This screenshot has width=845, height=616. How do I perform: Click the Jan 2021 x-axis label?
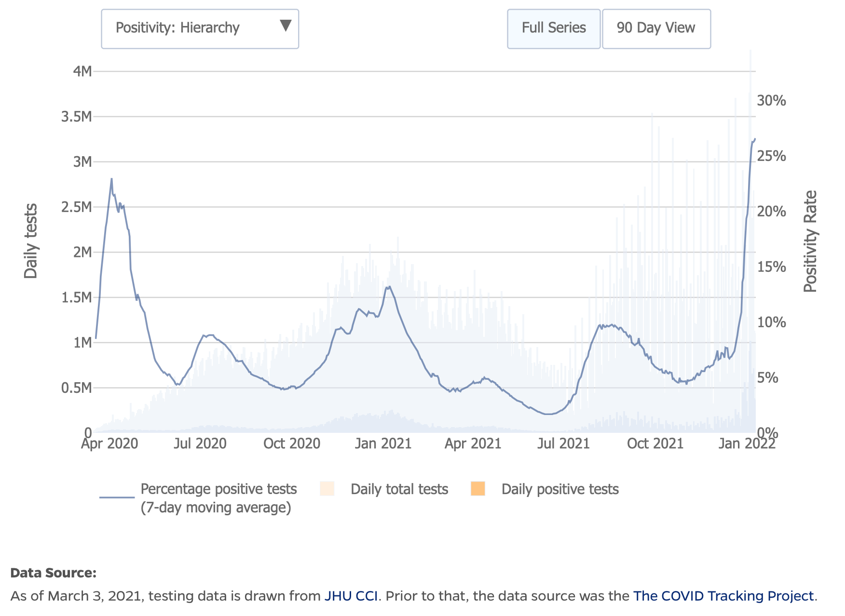tap(383, 443)
